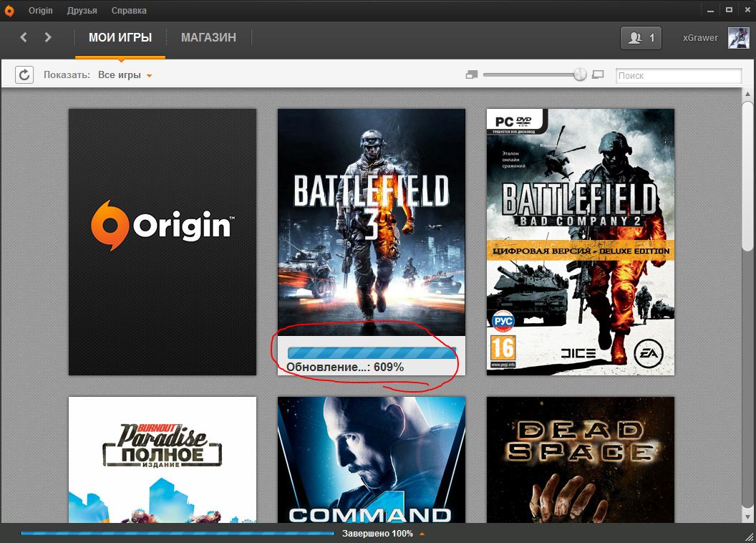Viewport: 756px width, 543px height.
Task: Click the xGrawer avatar picture
Action: pos(738,38)
